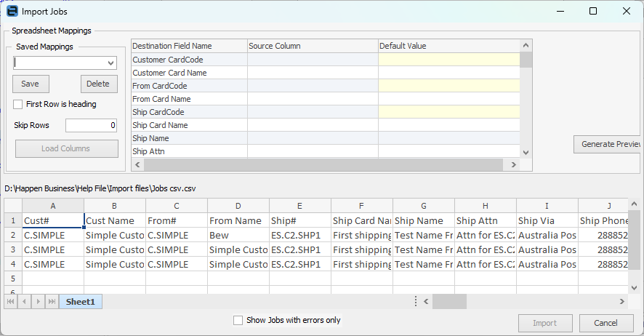The height and width of the screenshot is (336, 644).
Task: Select the From Card Name field row
Action: [x=326, y=99]
